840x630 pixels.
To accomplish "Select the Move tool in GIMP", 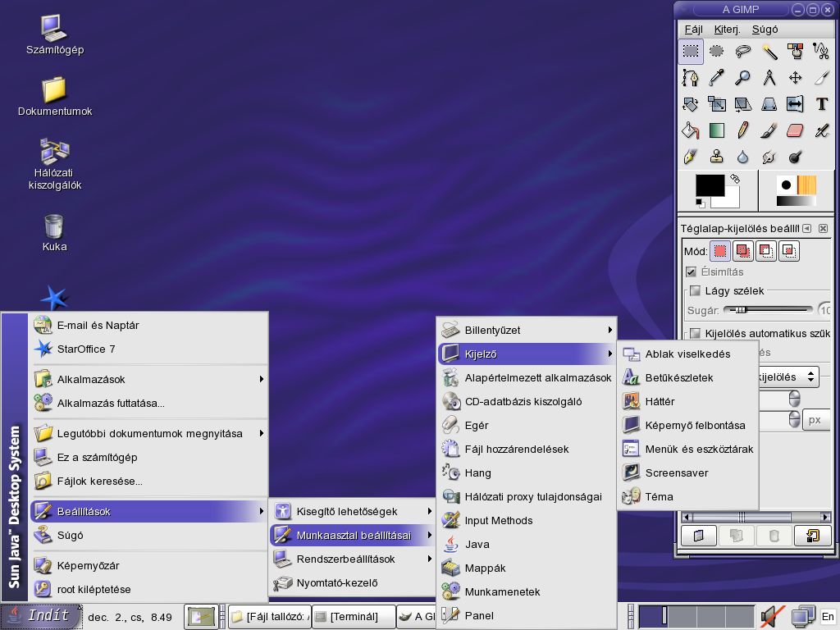I will pos(795,78).
